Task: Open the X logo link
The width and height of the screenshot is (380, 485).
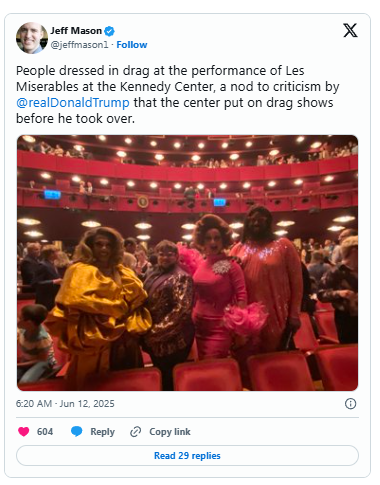Action: coord(350,31)
